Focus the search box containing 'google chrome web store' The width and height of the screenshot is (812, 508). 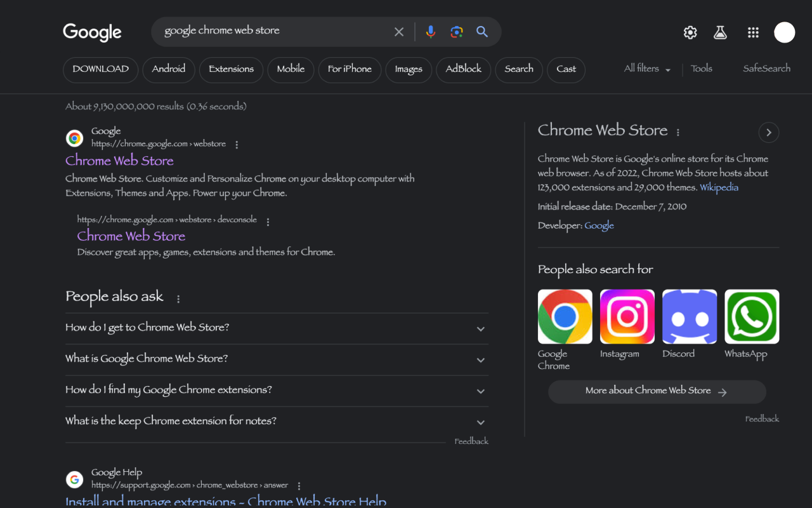tap(273, 32)
